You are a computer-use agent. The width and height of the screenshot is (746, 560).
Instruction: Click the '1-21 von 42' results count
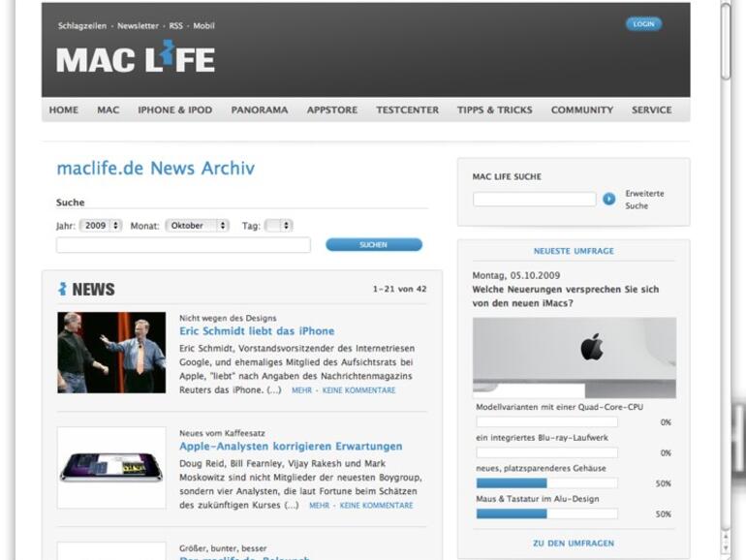coord(399,289)
